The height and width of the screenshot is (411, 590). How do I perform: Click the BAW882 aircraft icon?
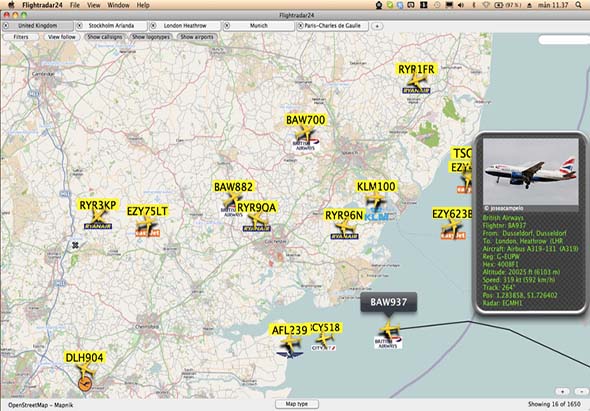[x=234, y=199]
